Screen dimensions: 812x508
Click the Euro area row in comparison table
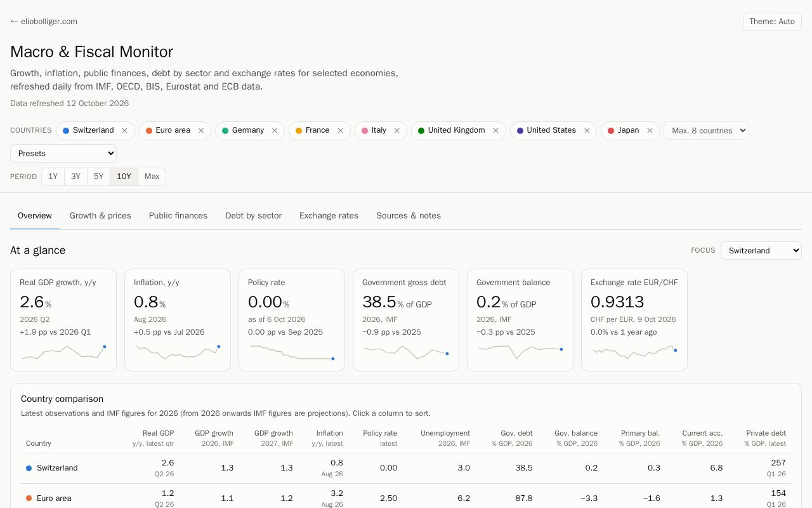[406, 496]
